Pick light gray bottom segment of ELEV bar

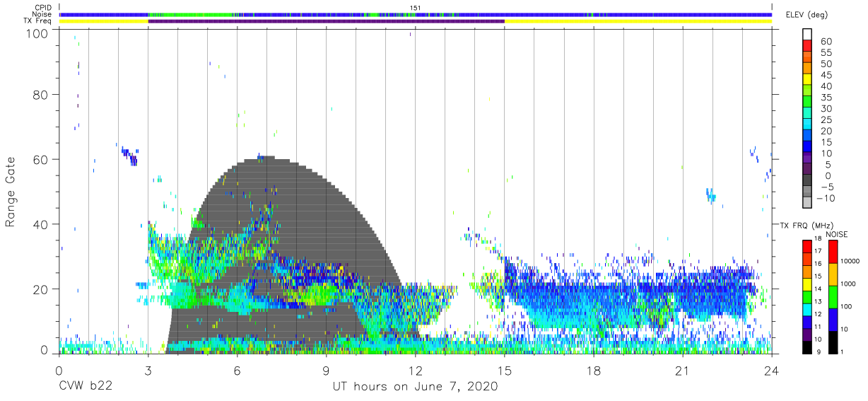tap(808, 202)
